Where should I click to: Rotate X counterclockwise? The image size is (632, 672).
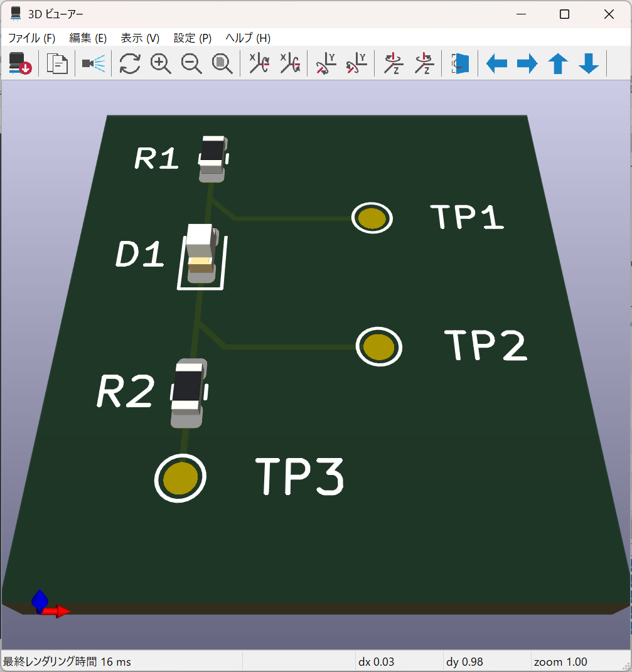[289, 63]
